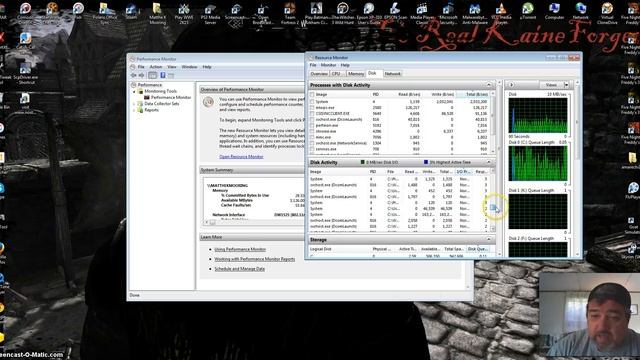Screen dimensions: 640x360
Task: Click the System Summary horizontal scrollbar
Action: tap(253, 222)
